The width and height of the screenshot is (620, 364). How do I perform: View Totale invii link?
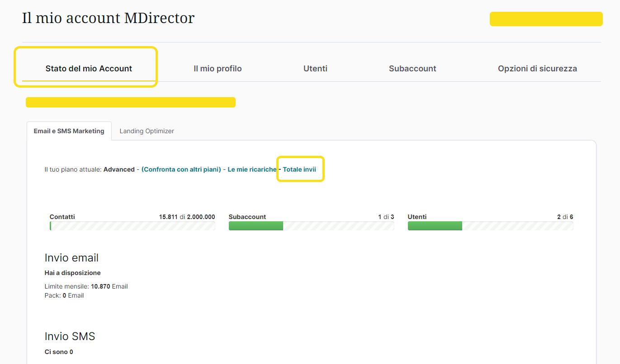[299, 169]
